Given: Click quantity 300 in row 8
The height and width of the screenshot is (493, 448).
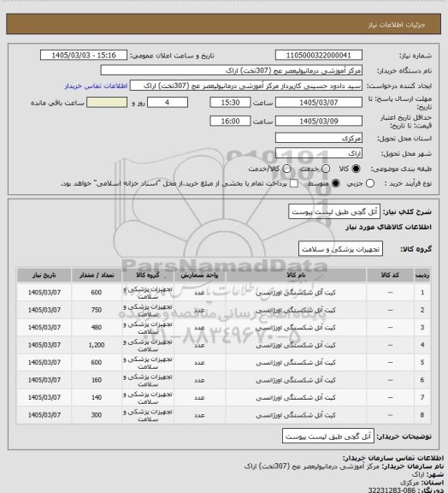Looking at the screenshot, I should (97, 415).
